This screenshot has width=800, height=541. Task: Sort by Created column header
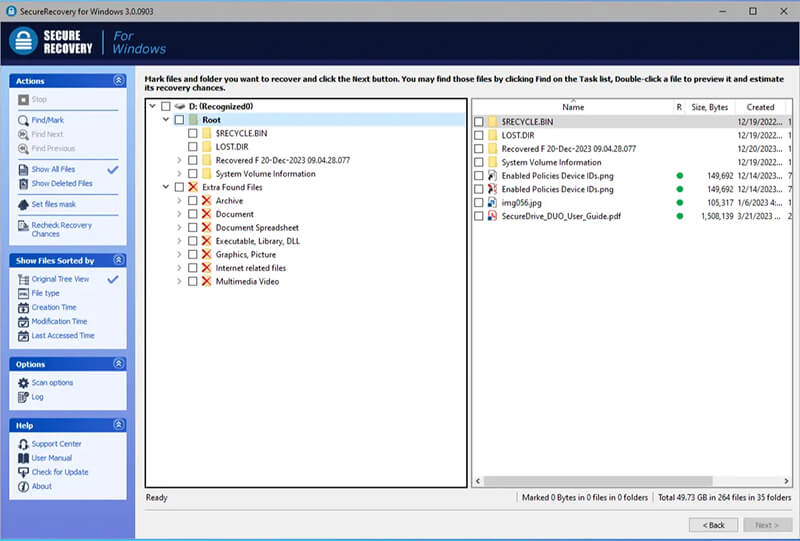click(760, 107)
